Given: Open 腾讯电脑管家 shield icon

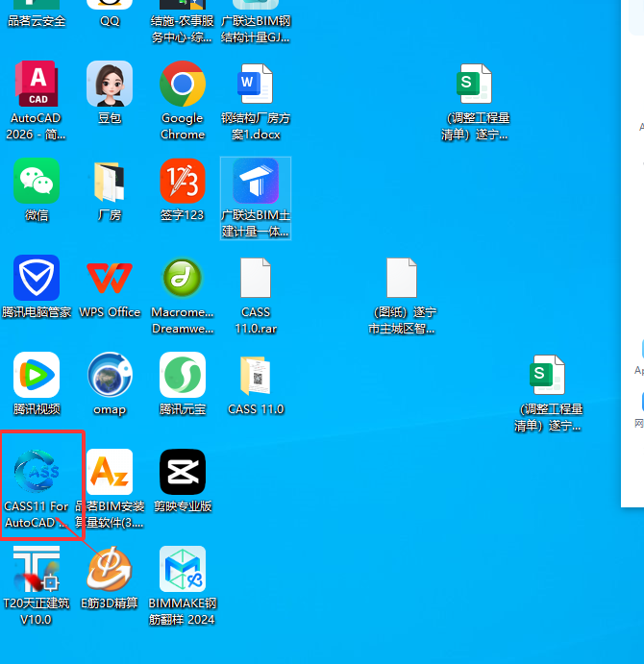Looking at the screenshot, I should (x=37, y=278).
